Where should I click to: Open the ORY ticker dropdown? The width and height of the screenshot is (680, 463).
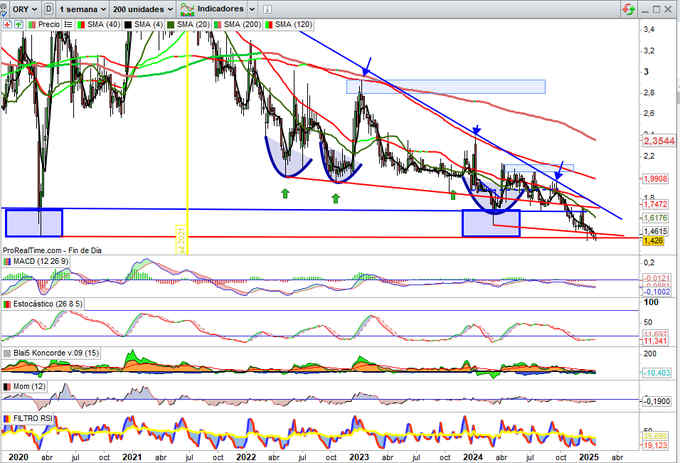click(22, 7)
